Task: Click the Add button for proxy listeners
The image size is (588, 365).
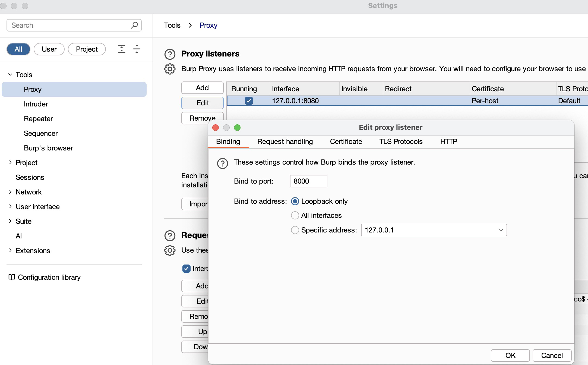Action: click(202, 88)
